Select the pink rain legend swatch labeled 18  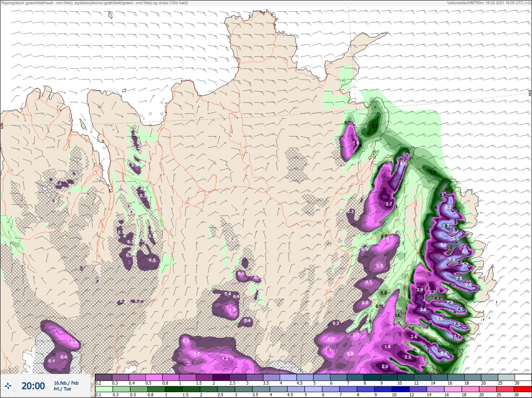(470, 389)
